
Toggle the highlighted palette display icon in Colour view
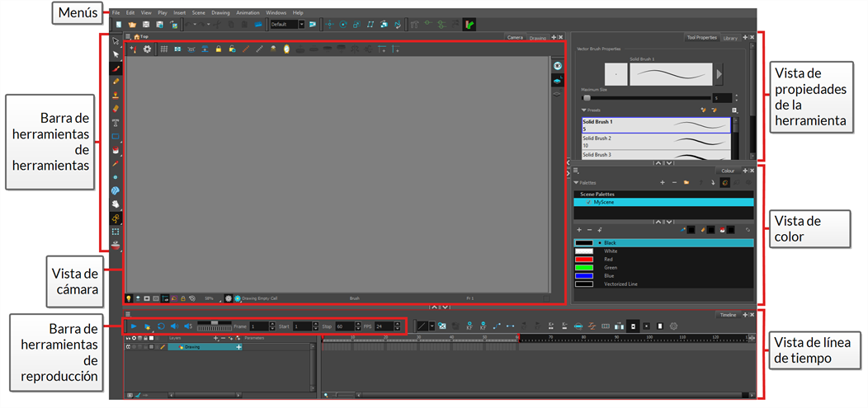coord(724,182)
